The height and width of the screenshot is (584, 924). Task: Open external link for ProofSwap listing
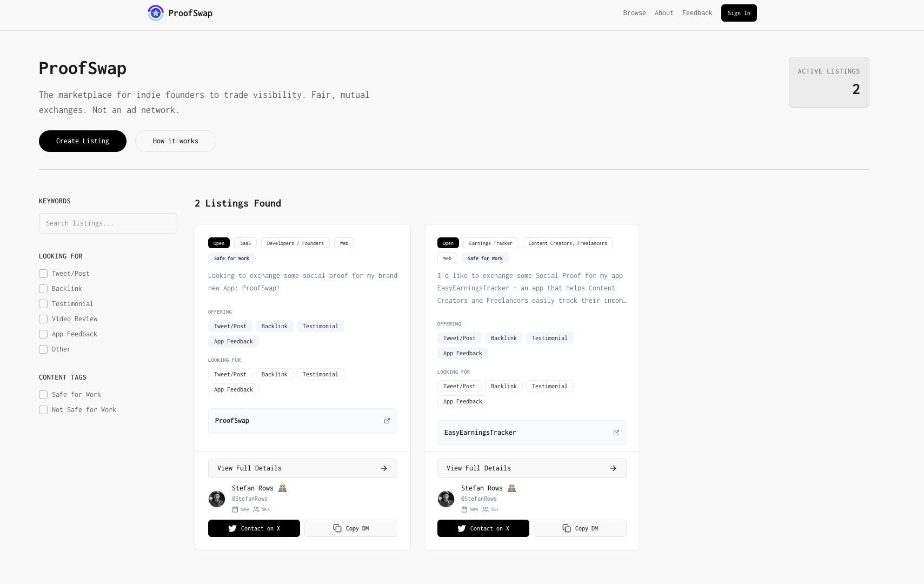387,421
